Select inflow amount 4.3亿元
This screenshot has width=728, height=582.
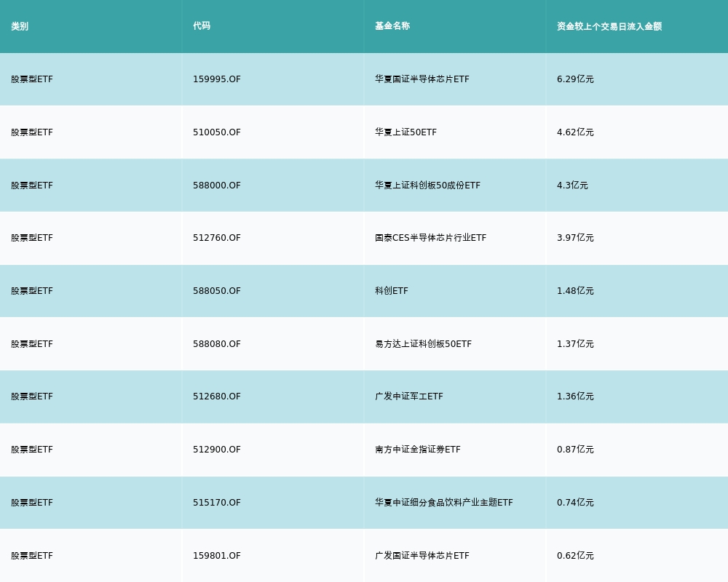click(572, 186)
